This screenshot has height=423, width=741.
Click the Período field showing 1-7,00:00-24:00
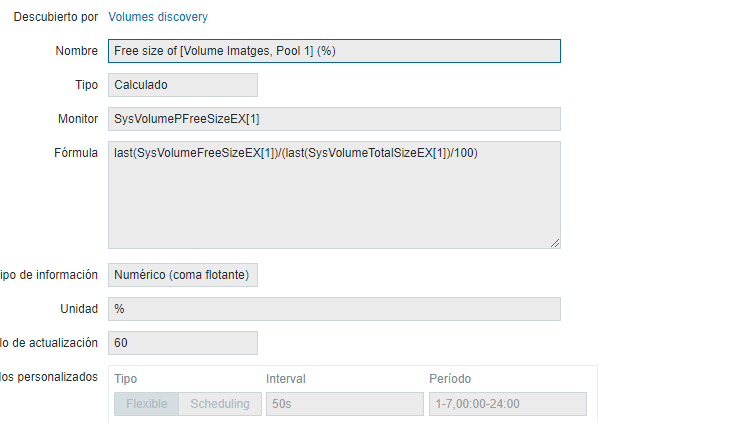tap(507, 404)
